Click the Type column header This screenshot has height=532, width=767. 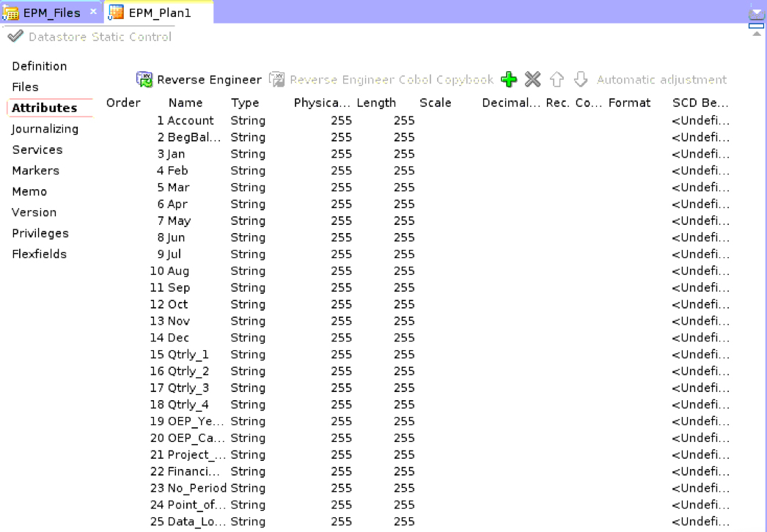click(x=245, y=103)
